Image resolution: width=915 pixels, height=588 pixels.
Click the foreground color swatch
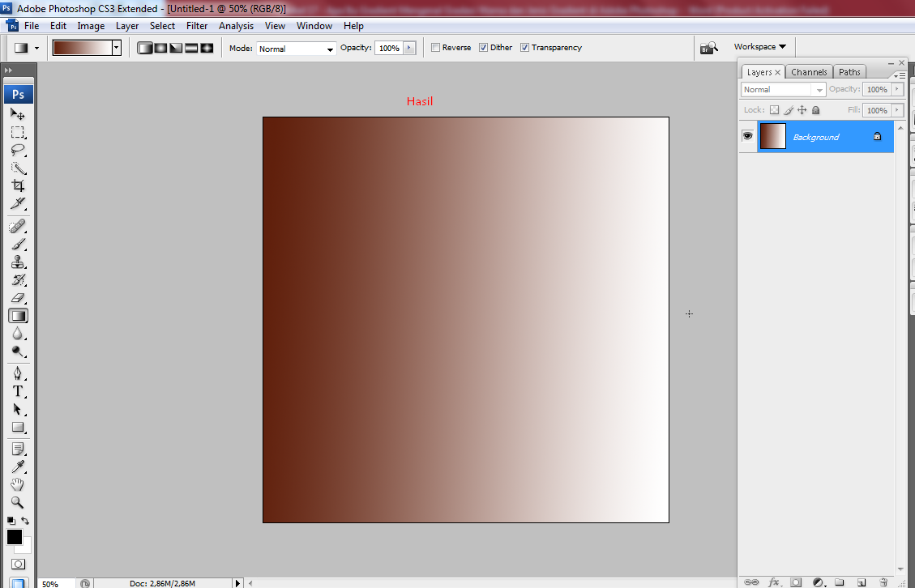click(x=14, y=538)
